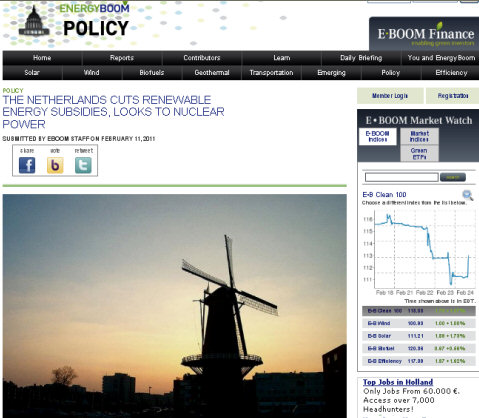Open the E-BOOM Finance banner
The height and width of the screenshot is (418, 479).
click(424, 34)
